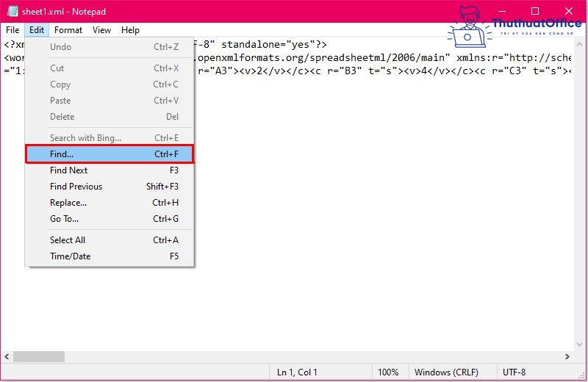Click the disabled Undo menu entry

pos(110,47)
